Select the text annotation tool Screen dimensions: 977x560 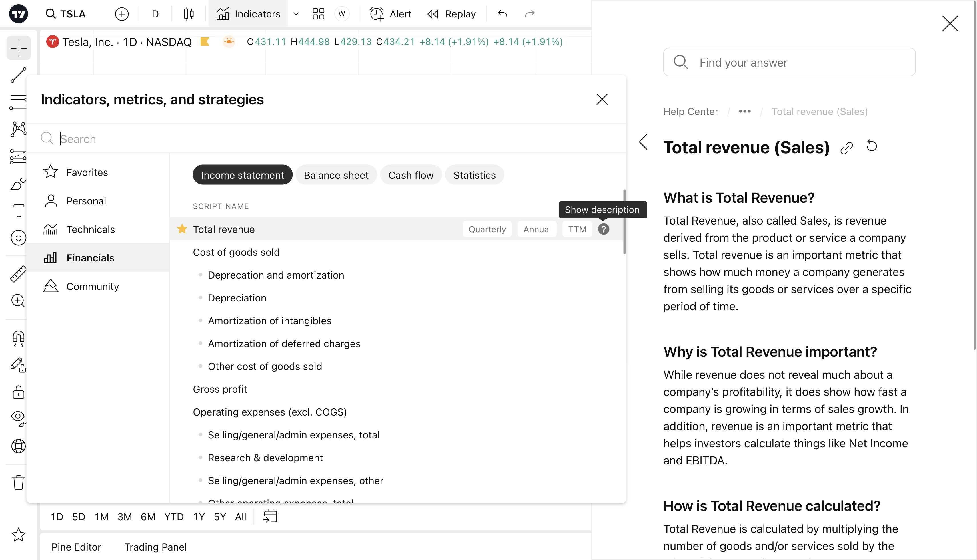click(18, 211)
